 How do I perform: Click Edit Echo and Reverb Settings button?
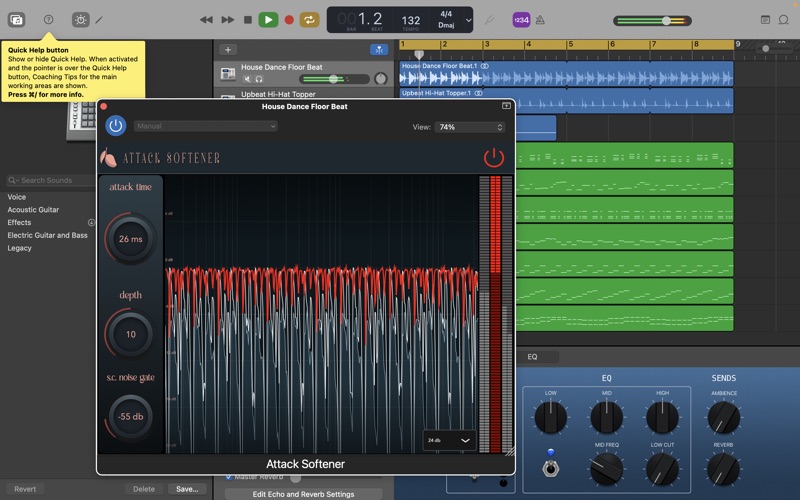pyautogui.click(x=304, y=494)
